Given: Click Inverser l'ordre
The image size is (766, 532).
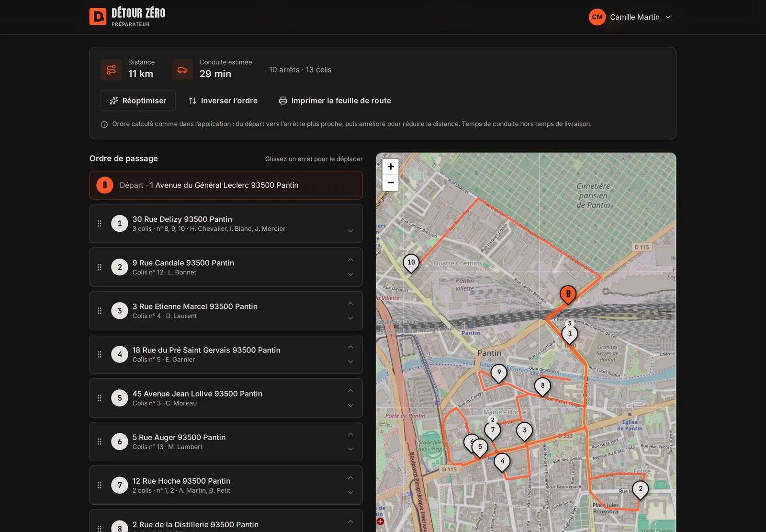Looking at the screenshot, I should (223, 101).
